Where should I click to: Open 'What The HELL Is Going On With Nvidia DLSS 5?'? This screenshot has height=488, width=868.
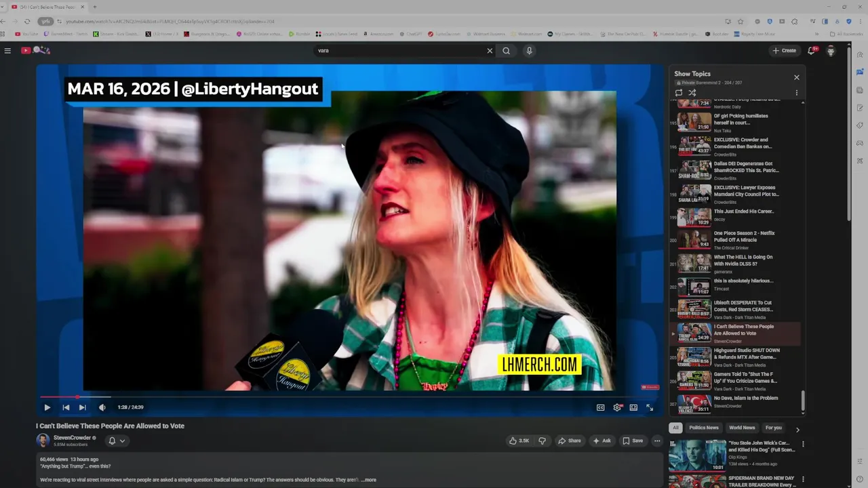[x=735, y=264]
